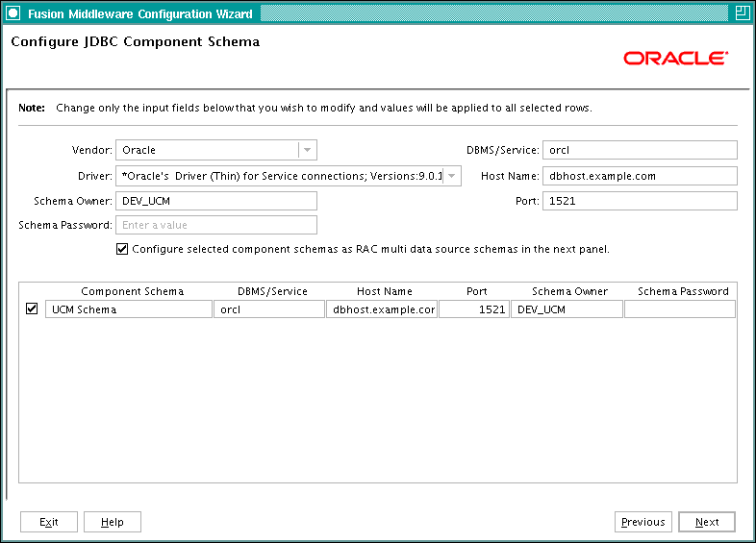The width and height of the screenshot is (756, 543).
Task: Edit the Schema Owner field DEV_UCM
Action: tap(216, 201)
